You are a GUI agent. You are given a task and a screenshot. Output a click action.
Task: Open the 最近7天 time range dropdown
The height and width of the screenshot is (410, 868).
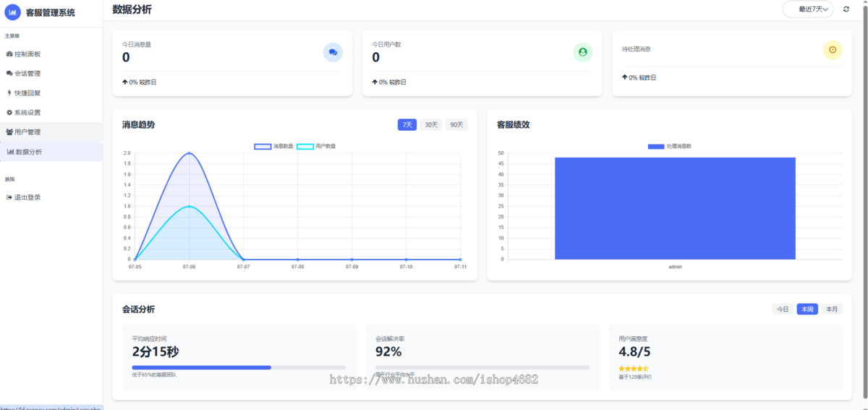pos(808,9)
